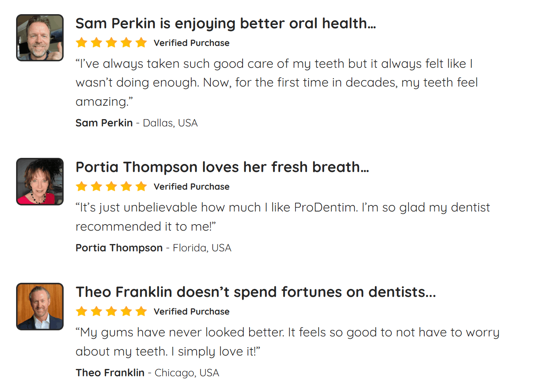
Task: Click third star in Sam Perkin's rating
Action: (x=112, y=43)
